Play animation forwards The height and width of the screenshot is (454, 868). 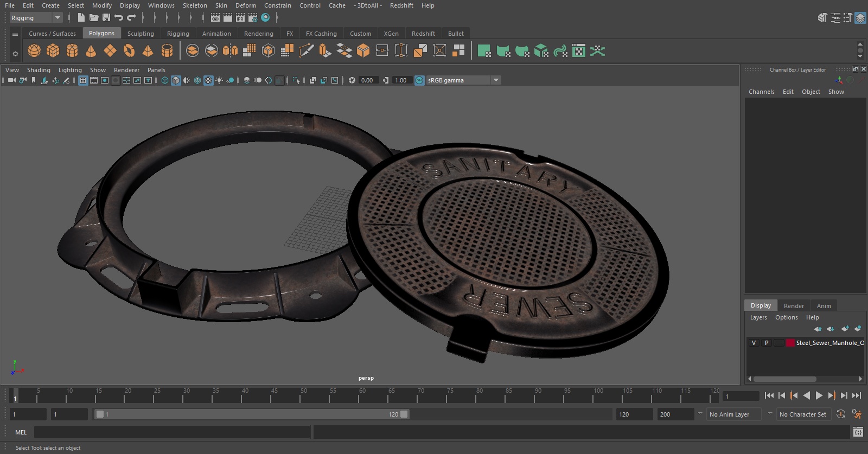(x=819, y=395)
